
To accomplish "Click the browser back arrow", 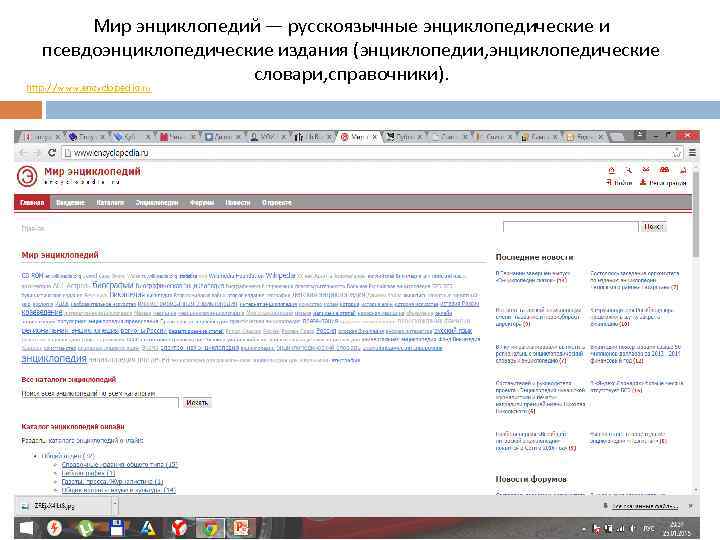I will pyautogui.click(x=23, y=153).
